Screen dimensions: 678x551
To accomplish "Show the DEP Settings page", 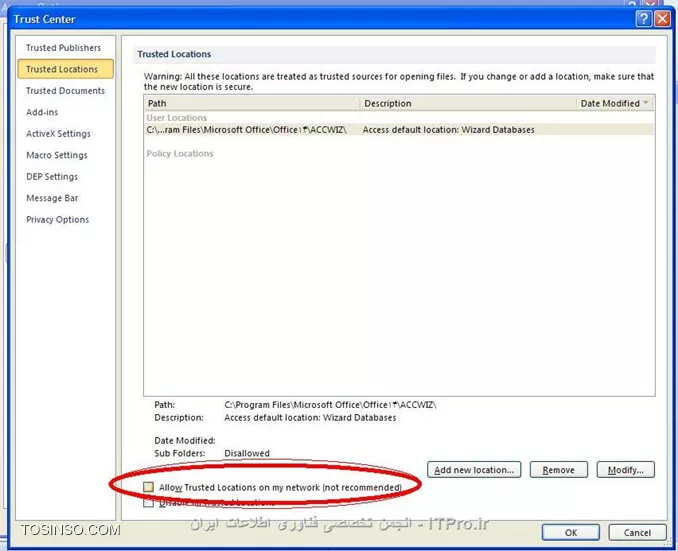I will pyautogui.click(x=52, y=177).
